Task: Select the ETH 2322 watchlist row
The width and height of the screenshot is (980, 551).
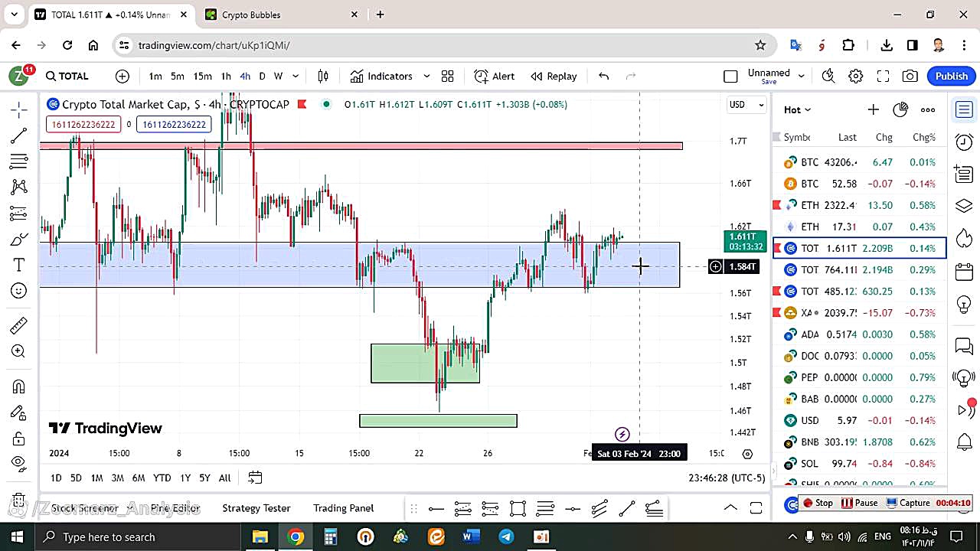Action: [x=860, y=205]
